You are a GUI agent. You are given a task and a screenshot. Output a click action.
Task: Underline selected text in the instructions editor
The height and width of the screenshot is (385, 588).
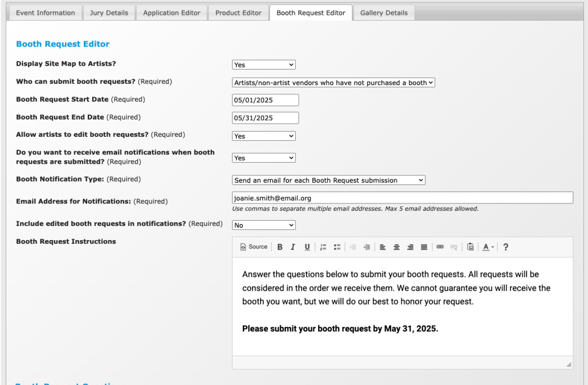[307, 247]
